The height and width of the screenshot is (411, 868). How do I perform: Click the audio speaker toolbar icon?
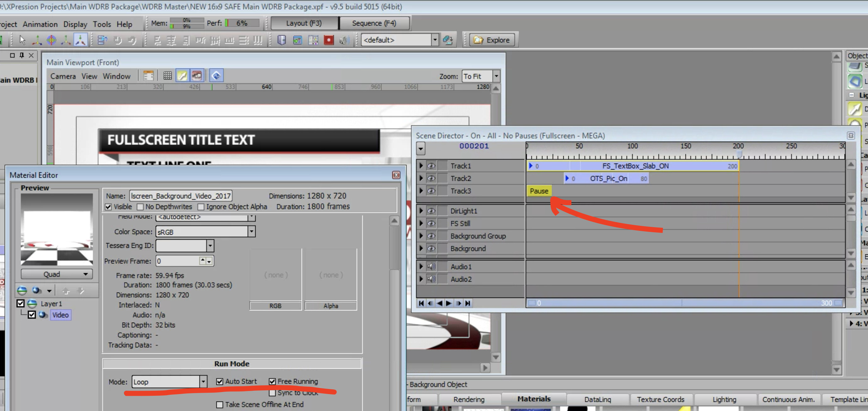(344, 40)
